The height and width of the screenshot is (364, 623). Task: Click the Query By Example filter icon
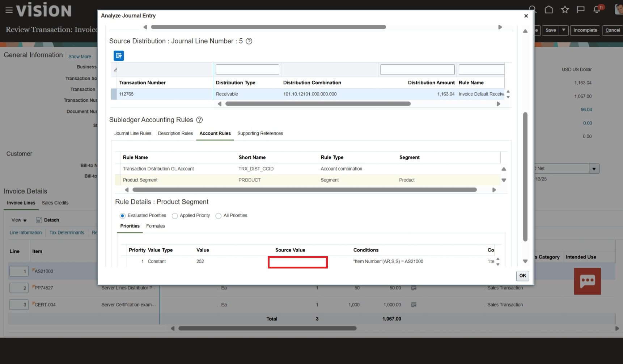[x=119, y=56]
